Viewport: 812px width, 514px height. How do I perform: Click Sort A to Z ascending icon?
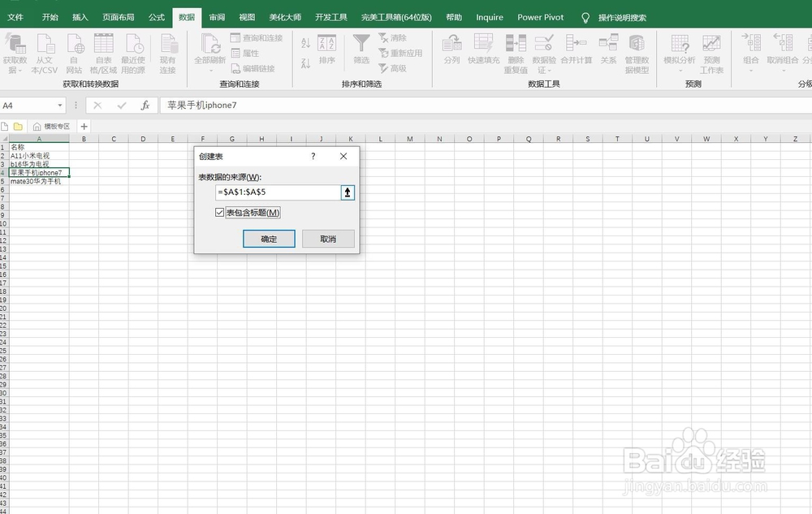click(305, 44)
